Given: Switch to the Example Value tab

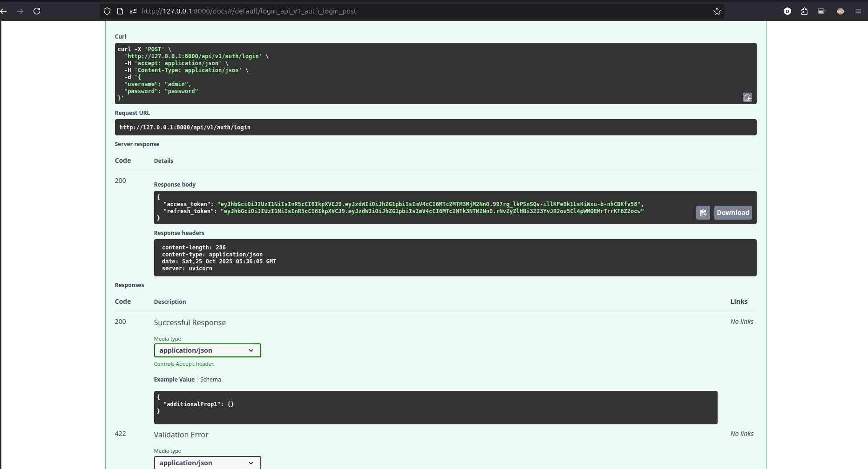Looking at the screenshot, I should (174, 379).
